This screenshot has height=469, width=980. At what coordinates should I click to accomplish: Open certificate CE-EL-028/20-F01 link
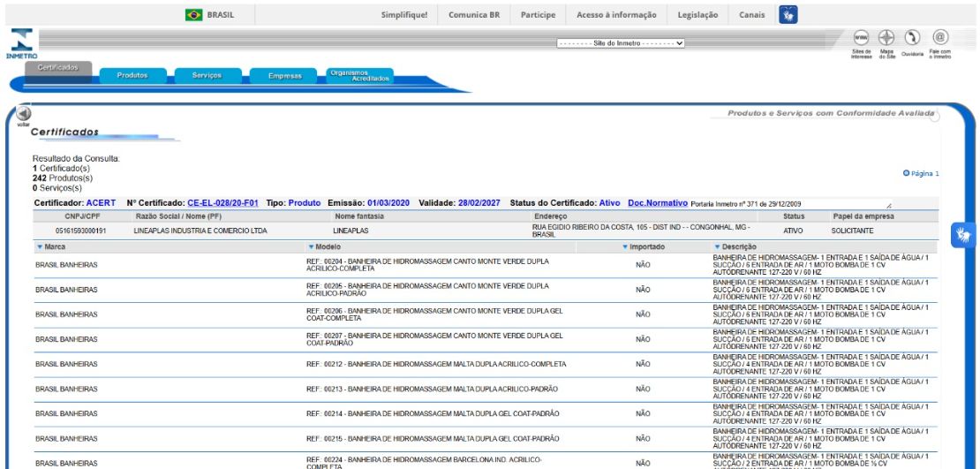point(222,203)
